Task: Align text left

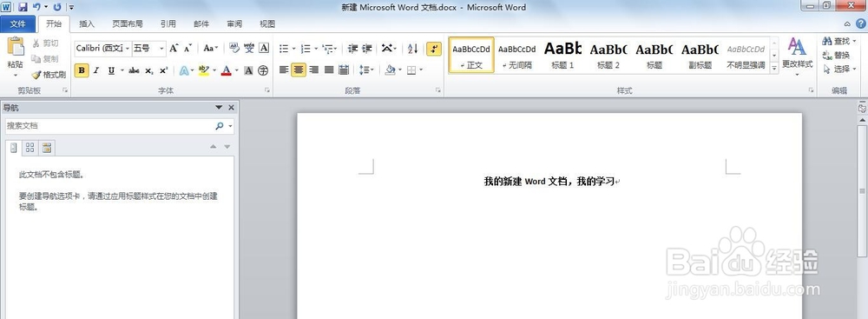Action: [x=284, y=70]
